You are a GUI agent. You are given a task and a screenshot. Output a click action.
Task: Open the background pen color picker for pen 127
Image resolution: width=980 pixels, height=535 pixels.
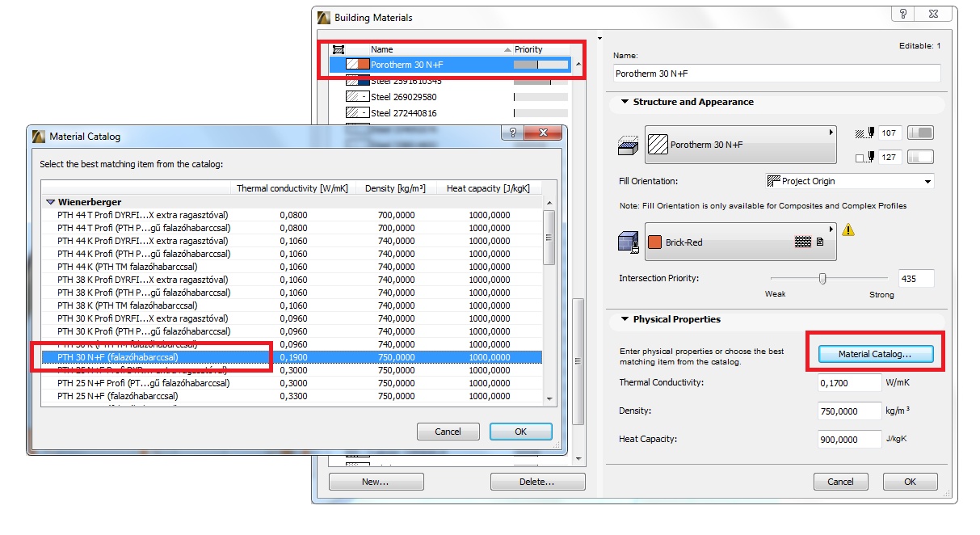[921, 157]
